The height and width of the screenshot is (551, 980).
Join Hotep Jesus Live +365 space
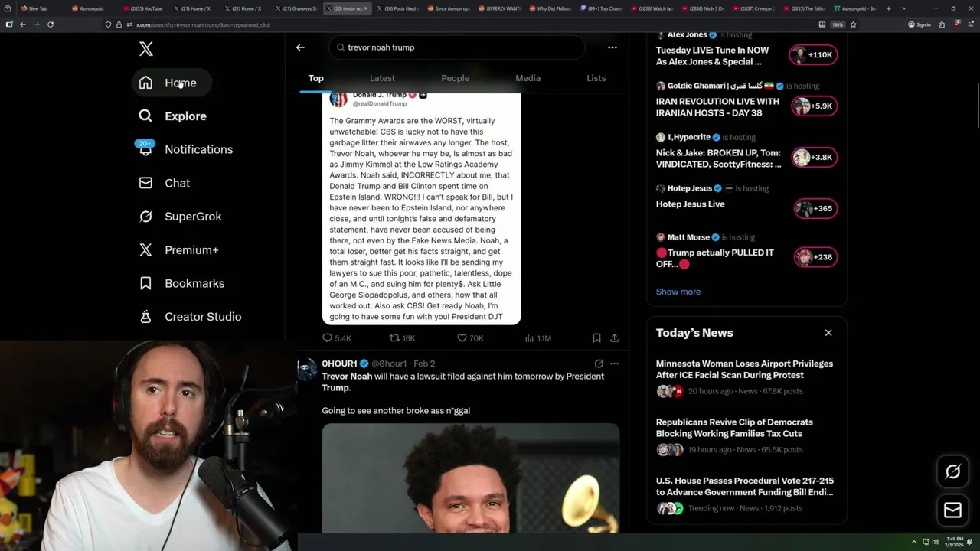816,208
